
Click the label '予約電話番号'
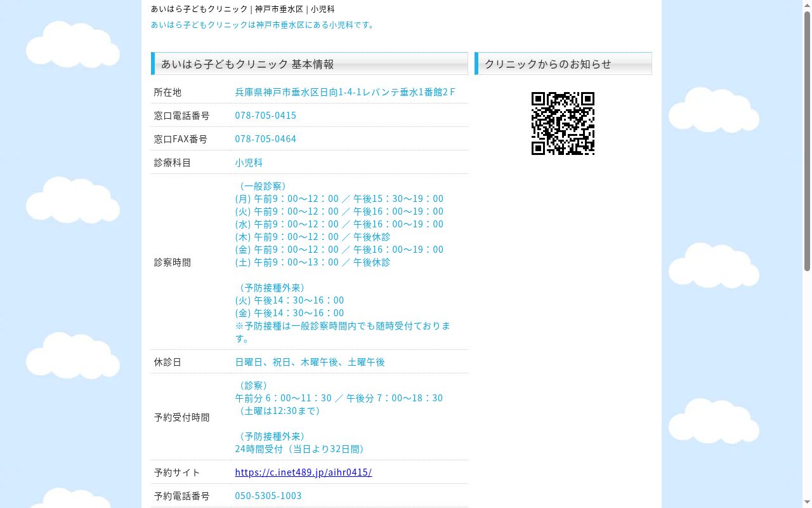pyautogui.click(x=181, y=496)
